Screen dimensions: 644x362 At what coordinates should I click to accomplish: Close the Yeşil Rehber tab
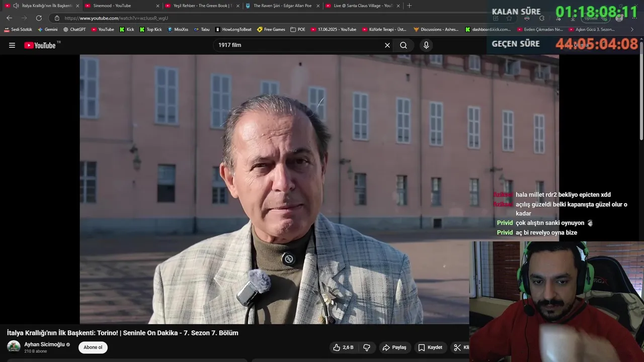pyautogui.click(x=237, y=6)
